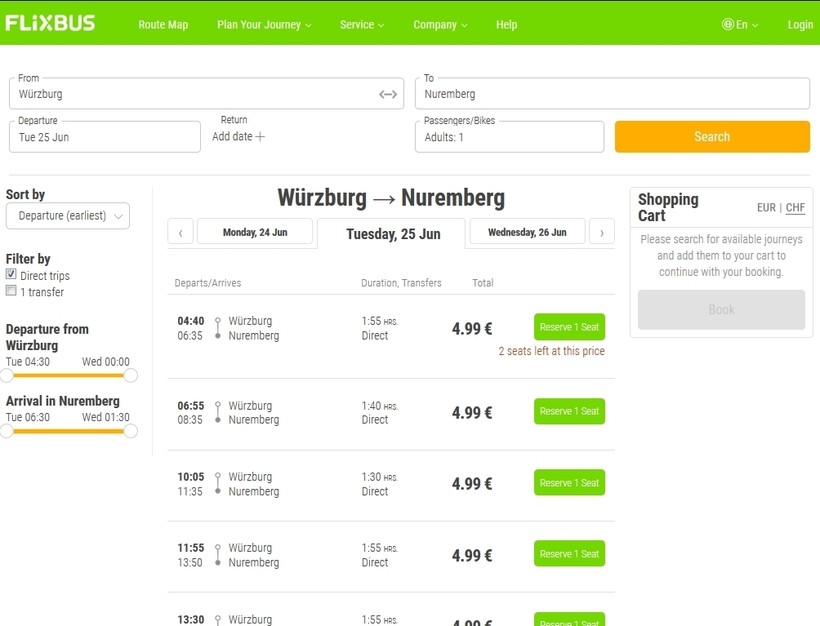The height and width of the screenshot is (626, 820).
Task: Go to previous dates with left arrow
Action: 180,232
